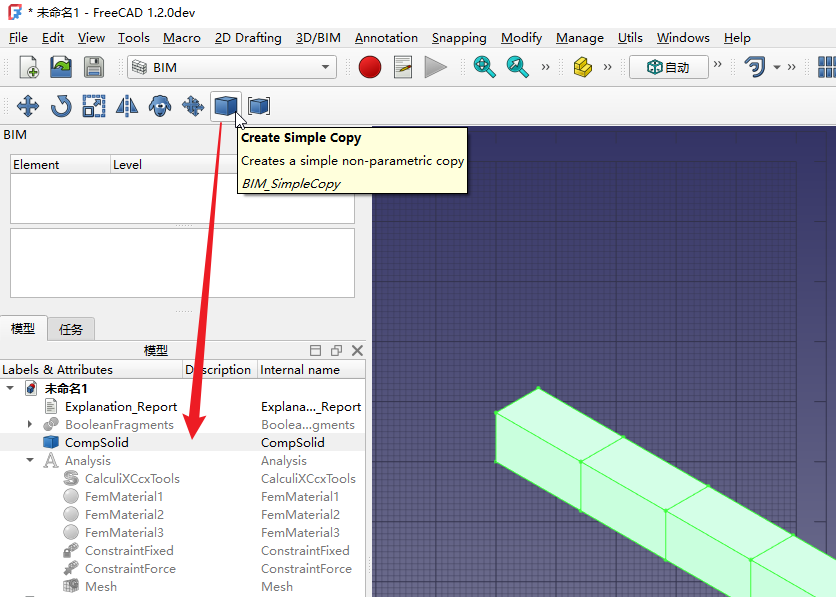Screen dimensions: 836x597
Task: Collapse the Analysis tree node
Action: pos(30,461)
